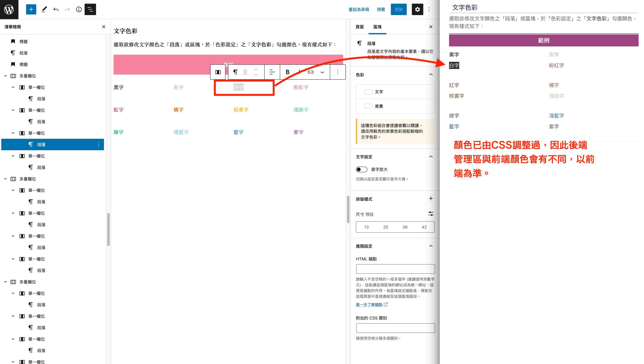Close the block settings sidebar

tap(431, 27)
